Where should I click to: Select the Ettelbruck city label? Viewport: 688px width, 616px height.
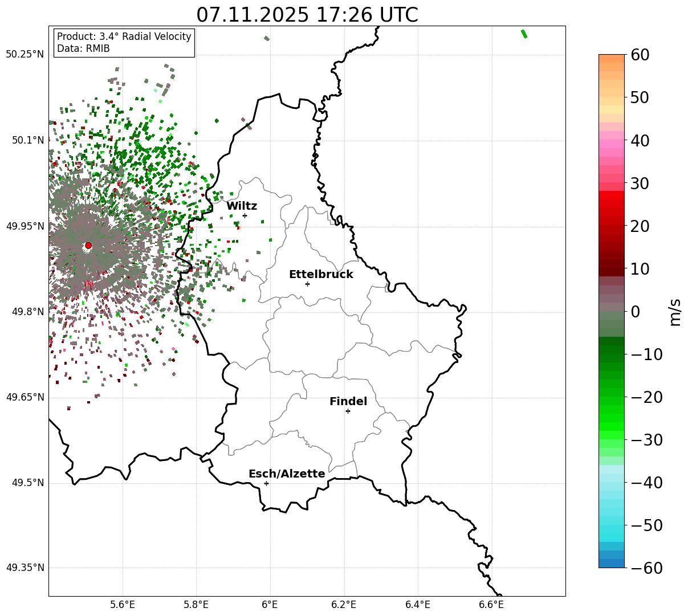[321, 275]
